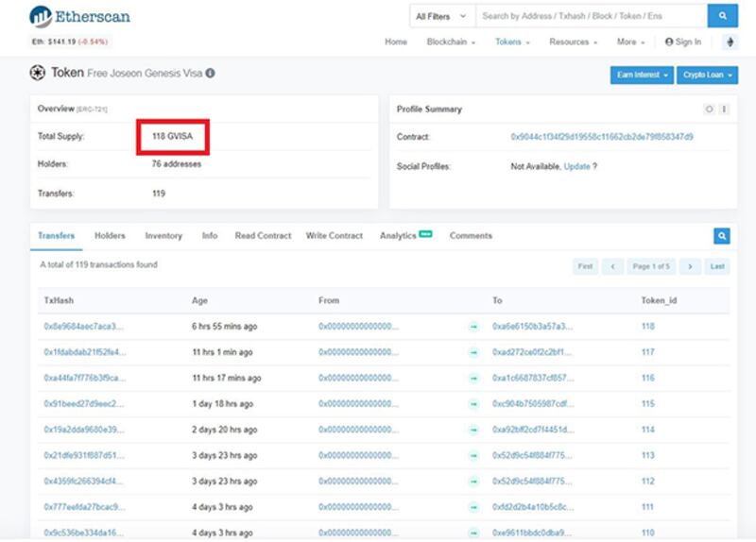Open the contract address link 0x9044c1f34...

[602, 137]
